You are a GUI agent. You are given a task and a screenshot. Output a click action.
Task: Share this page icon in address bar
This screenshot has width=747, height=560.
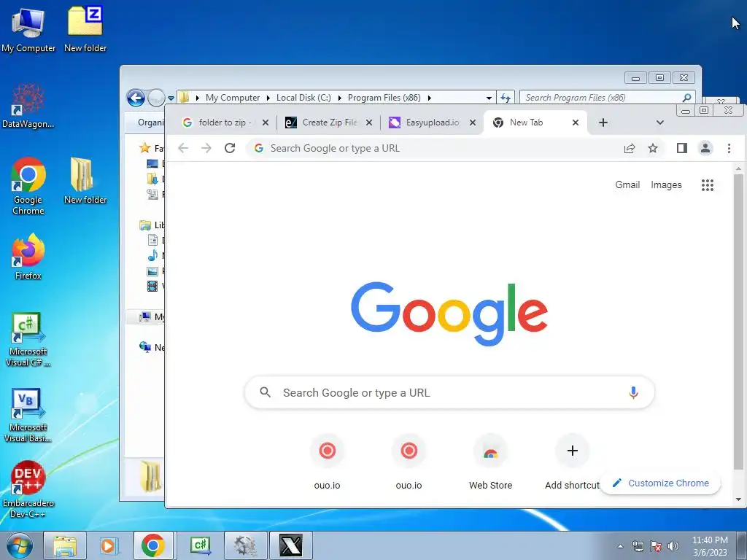coord(630,148)
